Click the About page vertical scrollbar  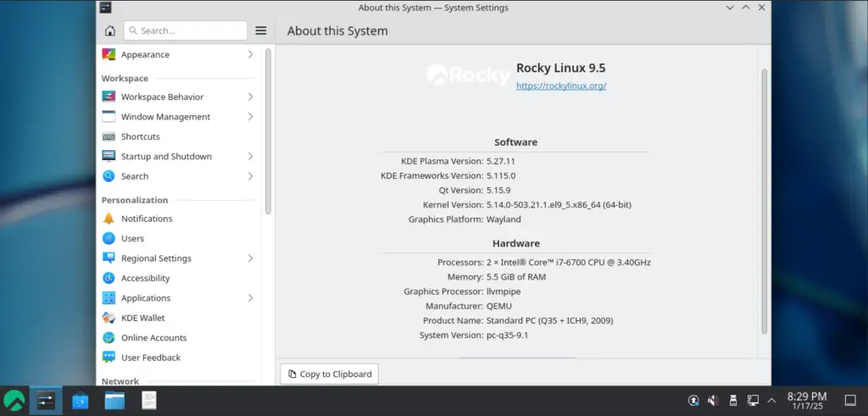(x=765, y=202)
